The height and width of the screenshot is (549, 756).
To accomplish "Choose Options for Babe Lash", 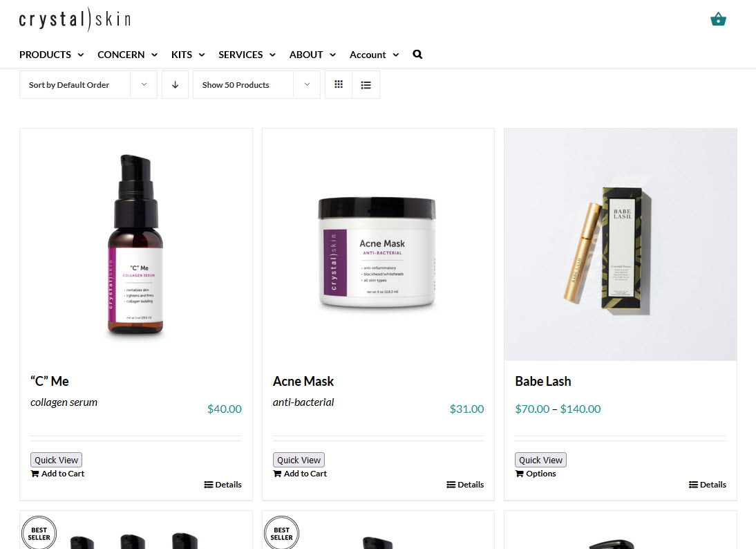I will 536,474.
